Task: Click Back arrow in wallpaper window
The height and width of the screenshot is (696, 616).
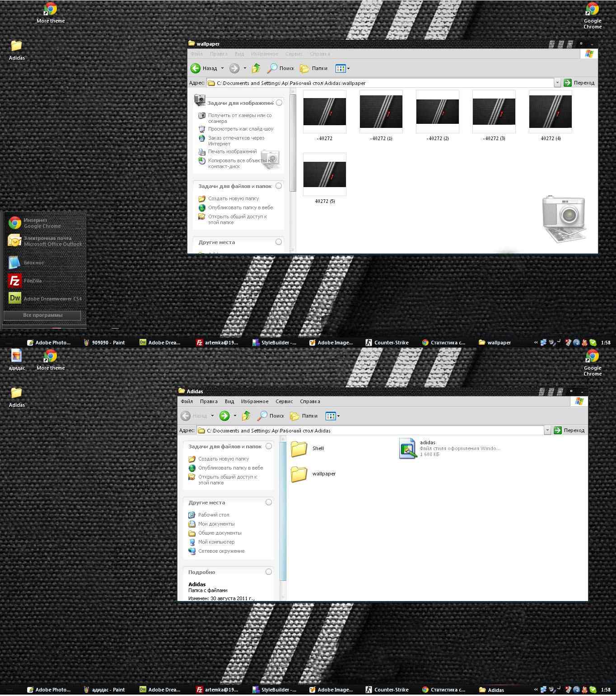Action: tap(196, 68)
